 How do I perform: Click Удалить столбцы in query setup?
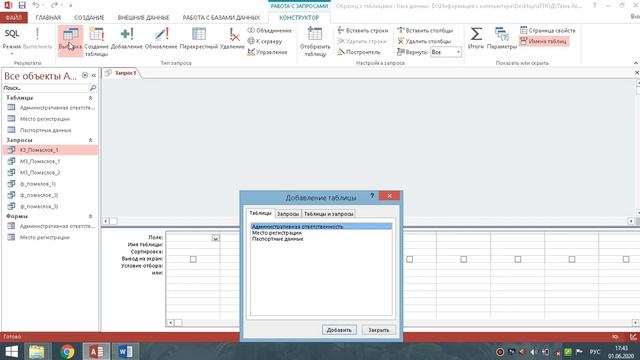[x=424, y=41]
